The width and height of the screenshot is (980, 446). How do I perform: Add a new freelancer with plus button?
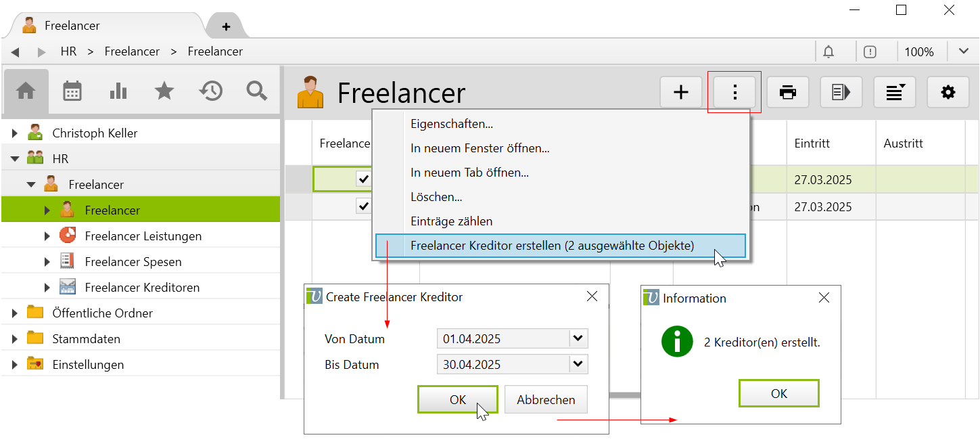coord(681,92)
